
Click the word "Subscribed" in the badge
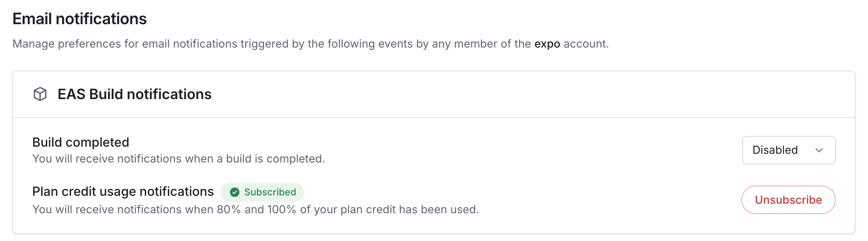pos(270,192)
